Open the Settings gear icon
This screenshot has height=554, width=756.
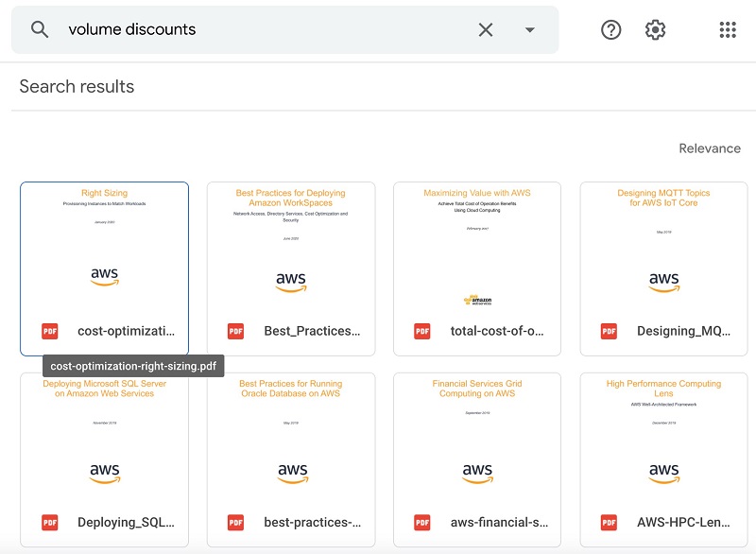click(655, 30)
